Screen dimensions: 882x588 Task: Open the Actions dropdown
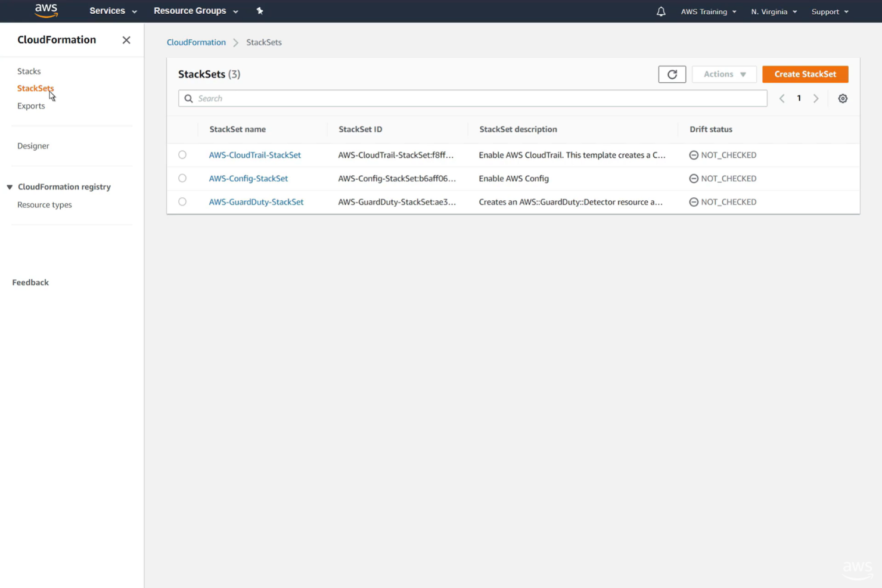(724, 74)
